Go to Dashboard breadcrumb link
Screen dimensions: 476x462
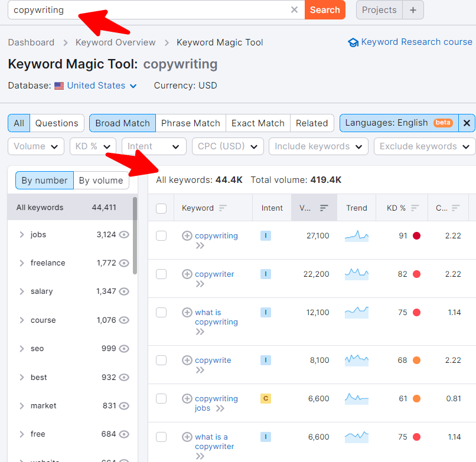pos(31,42)
